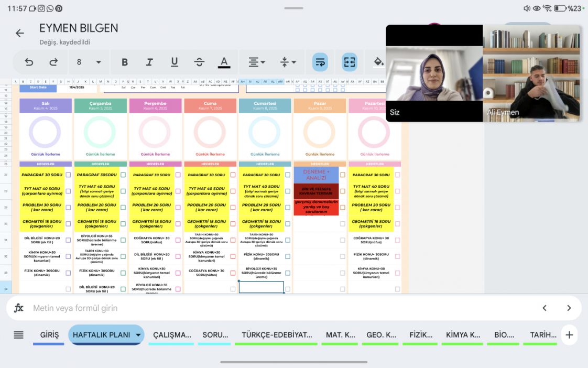
Task: Go back with the back arrow
Action: click(20, 34)
